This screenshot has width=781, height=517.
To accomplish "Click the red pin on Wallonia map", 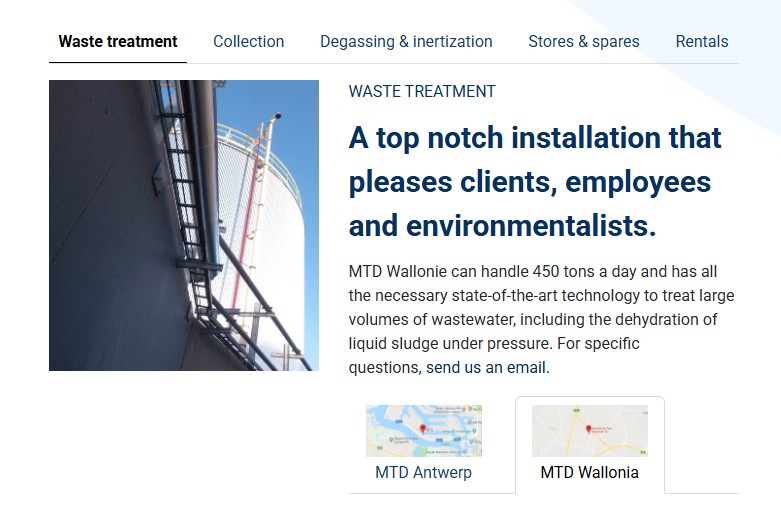I will click(588, 428).
